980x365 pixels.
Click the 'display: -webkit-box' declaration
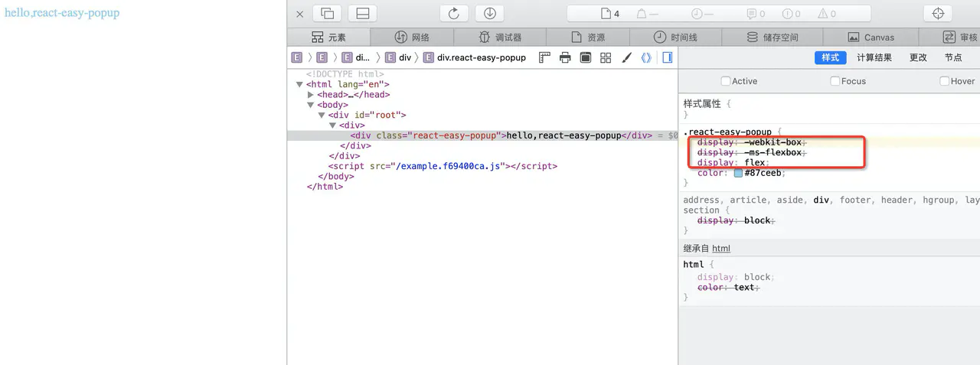tap(752, 142)
